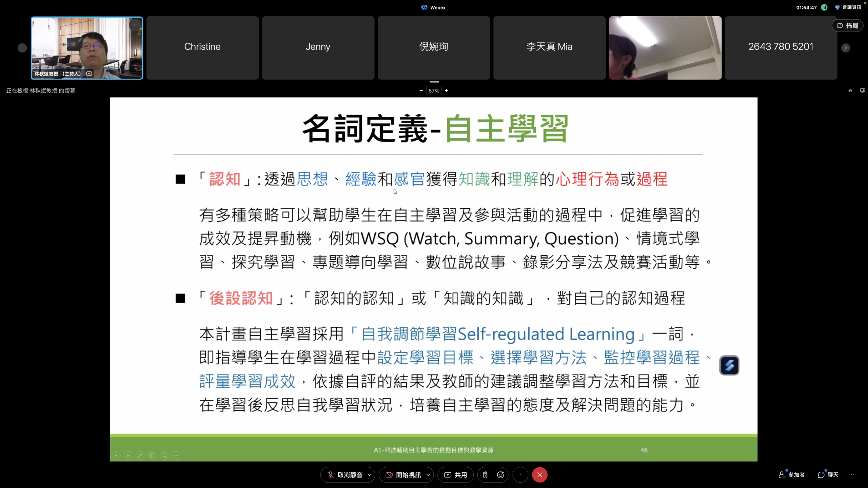Image resolution: width=868 pixels, height=488 pixels.
Task: Click the raise hand icon
Action: (485, 475)
